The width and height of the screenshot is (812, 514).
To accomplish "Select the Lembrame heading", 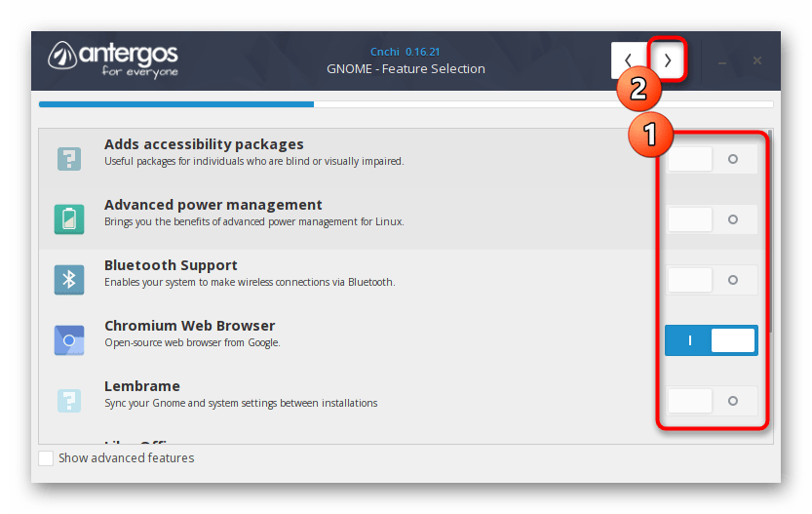I will 142,386.
